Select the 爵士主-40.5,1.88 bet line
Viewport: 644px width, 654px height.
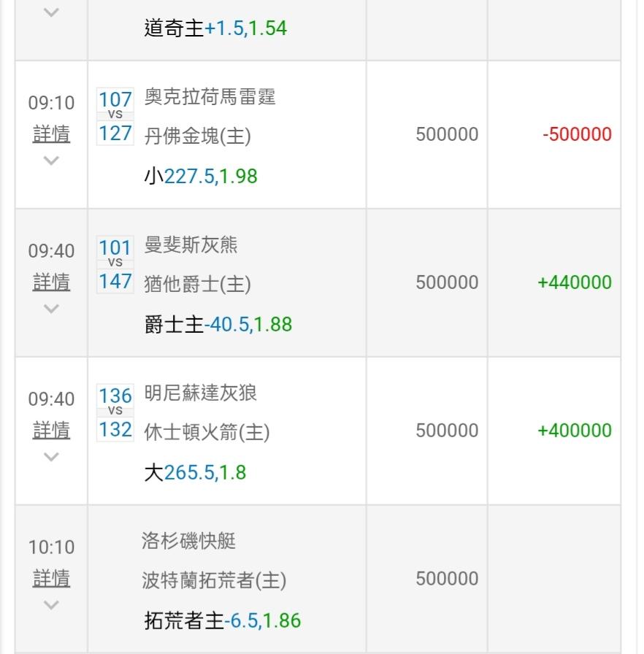(x=218, y=324)
